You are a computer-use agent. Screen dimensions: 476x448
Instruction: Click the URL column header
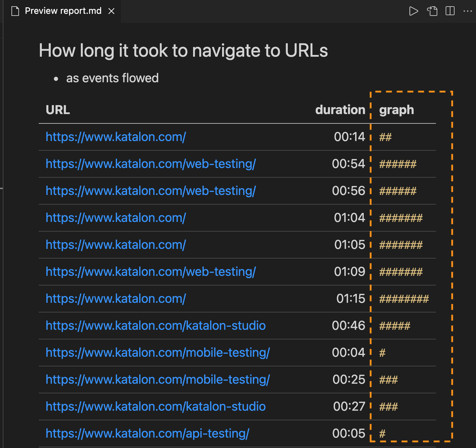[57, 110]
